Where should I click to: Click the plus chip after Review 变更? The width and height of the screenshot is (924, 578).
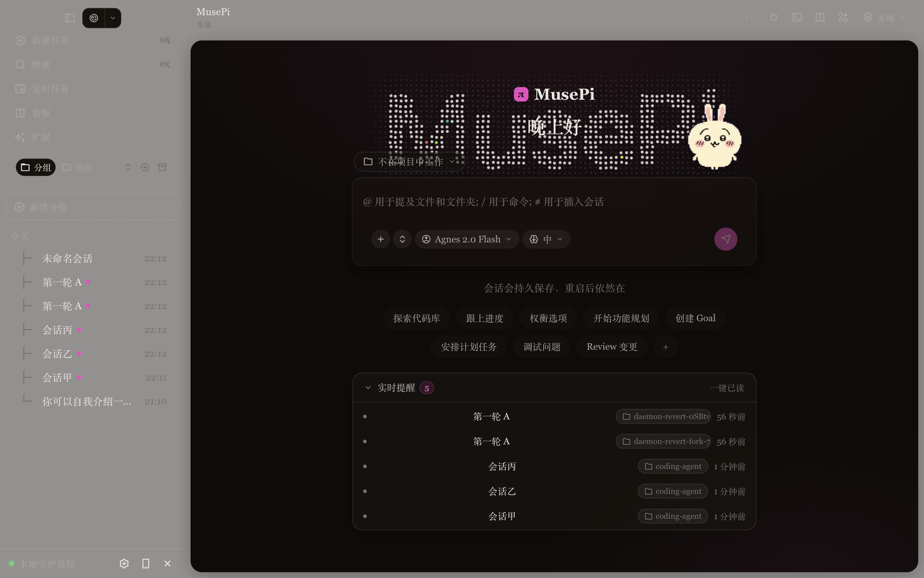pyautogui.click(x=666, y=347)
